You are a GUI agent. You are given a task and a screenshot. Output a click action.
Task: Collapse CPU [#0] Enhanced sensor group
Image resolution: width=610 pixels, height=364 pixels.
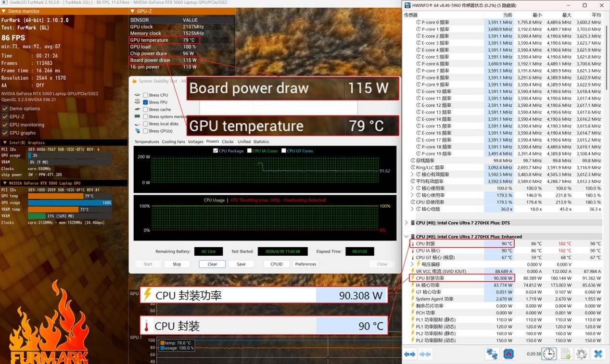[407, 237]
